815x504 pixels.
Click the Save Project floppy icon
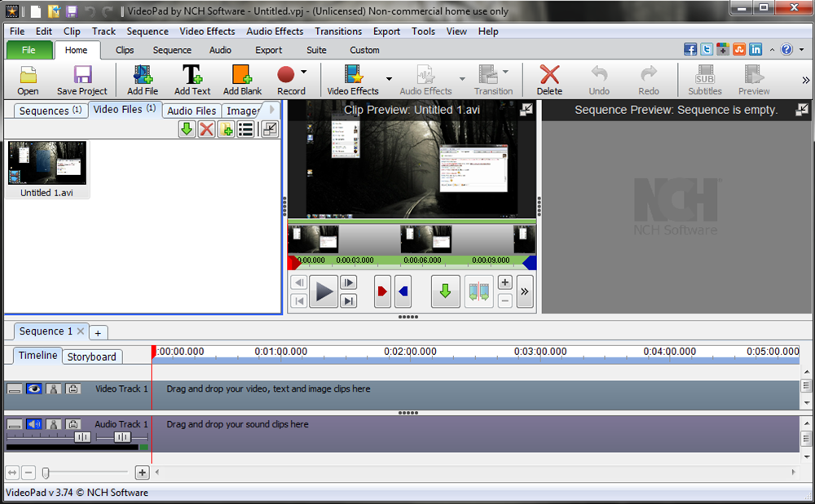(x=82, y=75)
